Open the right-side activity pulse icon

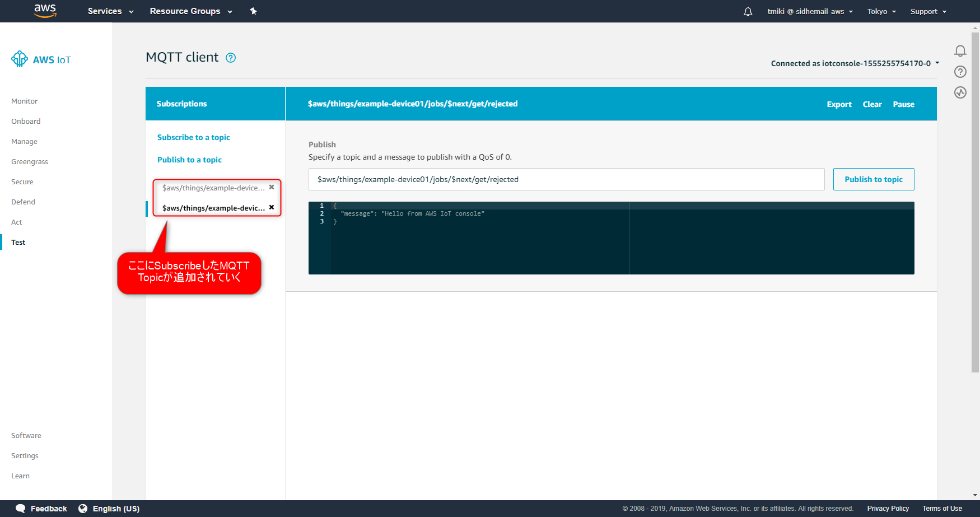(960, 92)
